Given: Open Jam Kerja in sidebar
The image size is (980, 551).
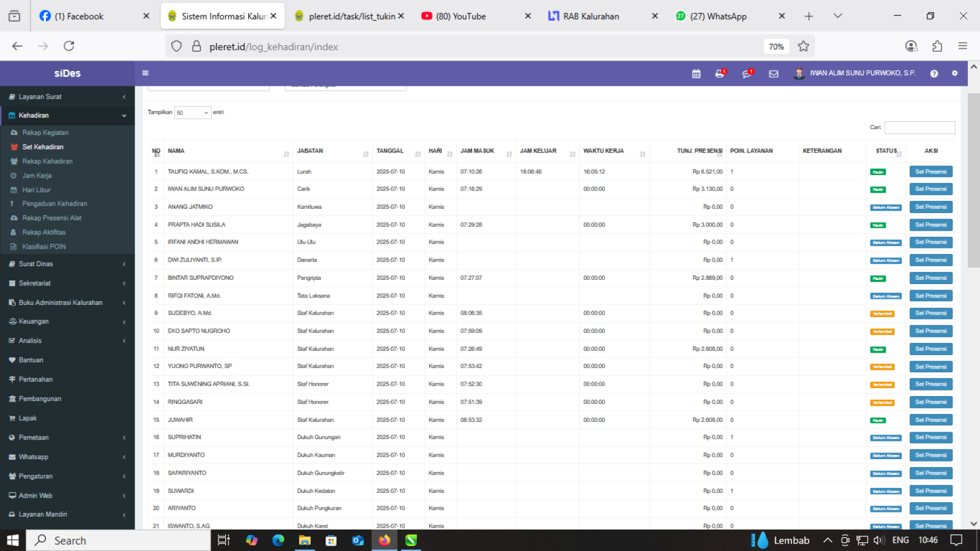Looking at the screenshot, I should coord(37,176).
